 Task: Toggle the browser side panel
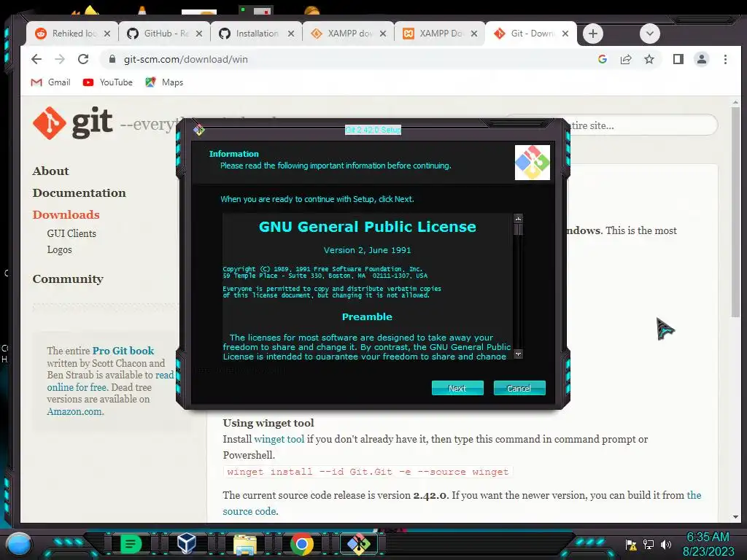coord(678,59)
